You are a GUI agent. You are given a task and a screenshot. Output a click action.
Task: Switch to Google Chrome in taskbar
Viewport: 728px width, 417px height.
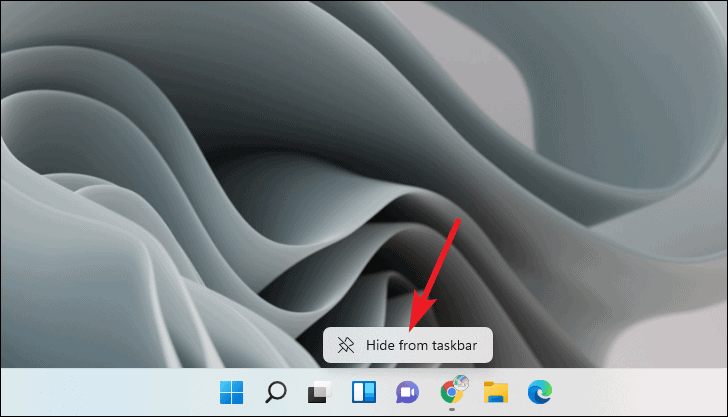coord(452,391)
